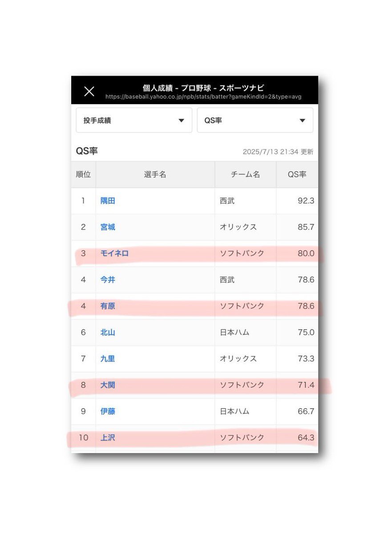Click the arrow on the QS率 selector
The image size is (392, 534).
302,121
